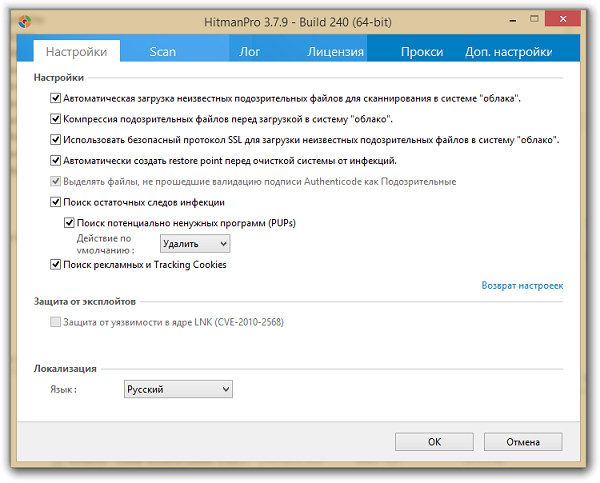Image resolution: width=600 pixels, height=483 pixels.
Task: Select the Настройки tab
Action: tap(77, 51)
